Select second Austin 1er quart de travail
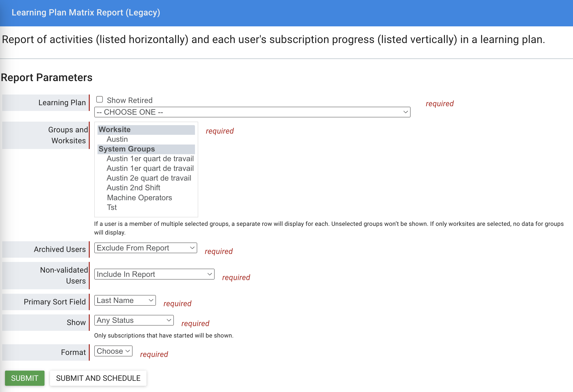The image size is (573, 392). coord(150,168)
